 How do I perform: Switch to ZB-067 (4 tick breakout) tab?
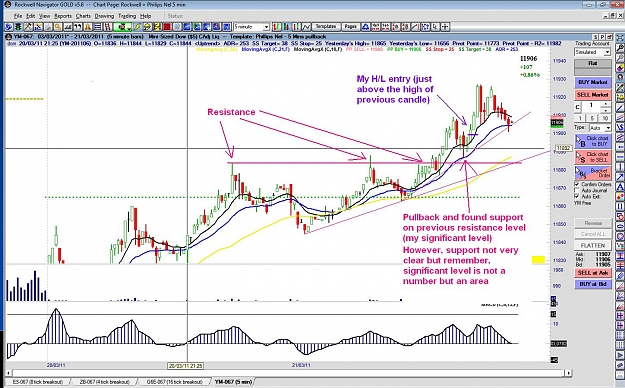pyautogui.click(x=104, y=382)
